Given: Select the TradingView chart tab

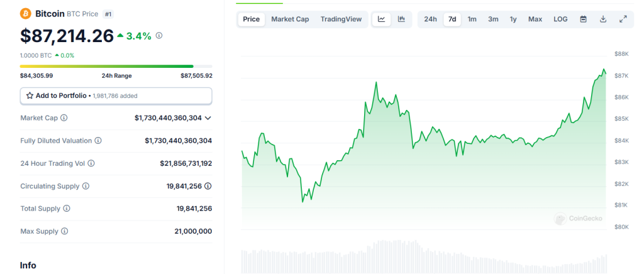Looking at the screenshot, I should [341, 19].
